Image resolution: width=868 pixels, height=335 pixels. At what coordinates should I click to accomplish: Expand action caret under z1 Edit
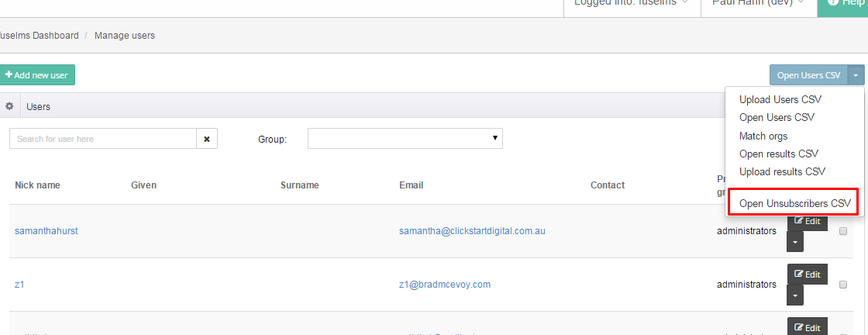tap(795, 295)
